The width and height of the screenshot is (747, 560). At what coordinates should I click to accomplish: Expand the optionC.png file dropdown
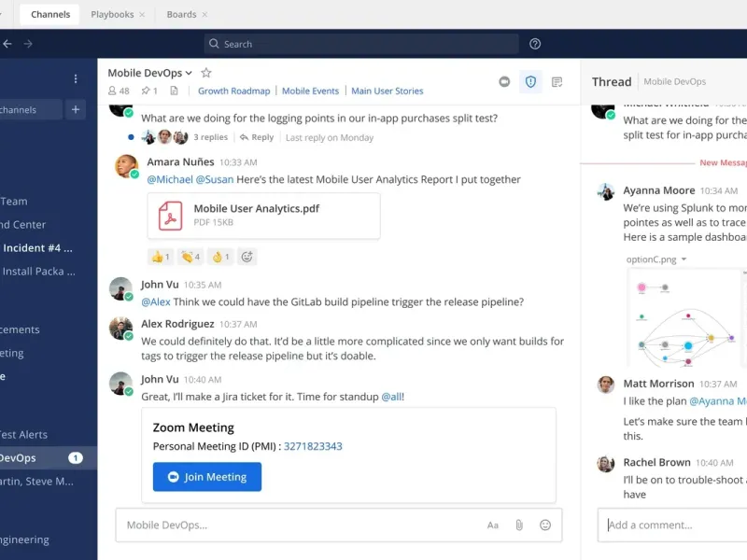click(x=684, y=259)
